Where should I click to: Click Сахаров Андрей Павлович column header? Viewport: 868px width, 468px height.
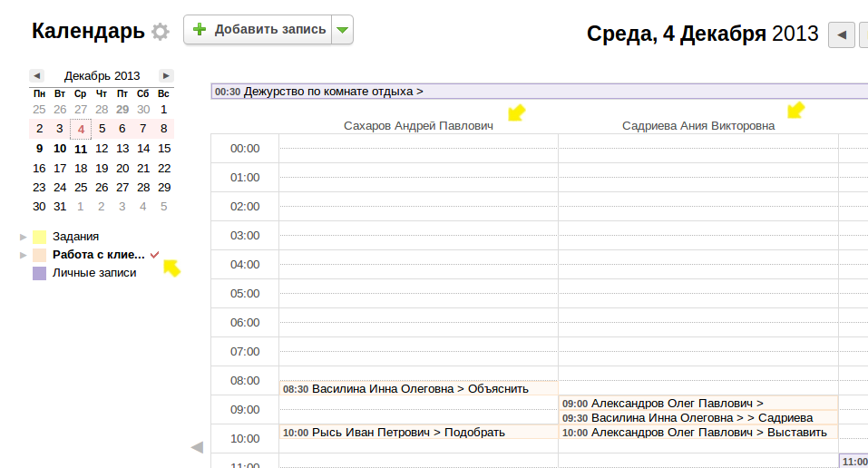pyautogui.click(x=418, y=126)
